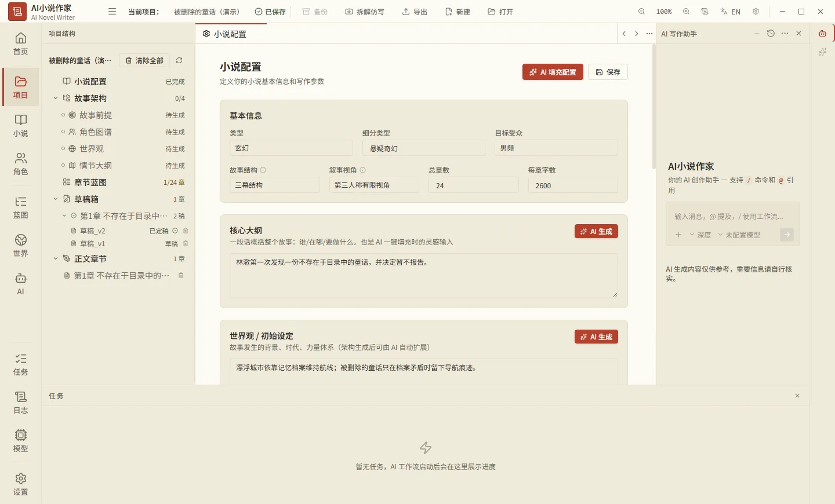Open the 任务 tasks sidebar icon
Screen dimensions: 835x504
tap(20, 364)
